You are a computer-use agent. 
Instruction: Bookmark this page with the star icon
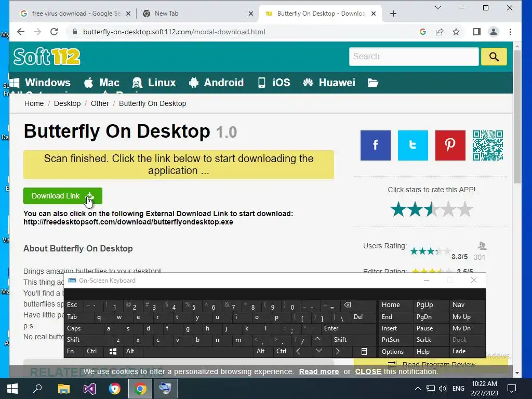pos(456,32)
